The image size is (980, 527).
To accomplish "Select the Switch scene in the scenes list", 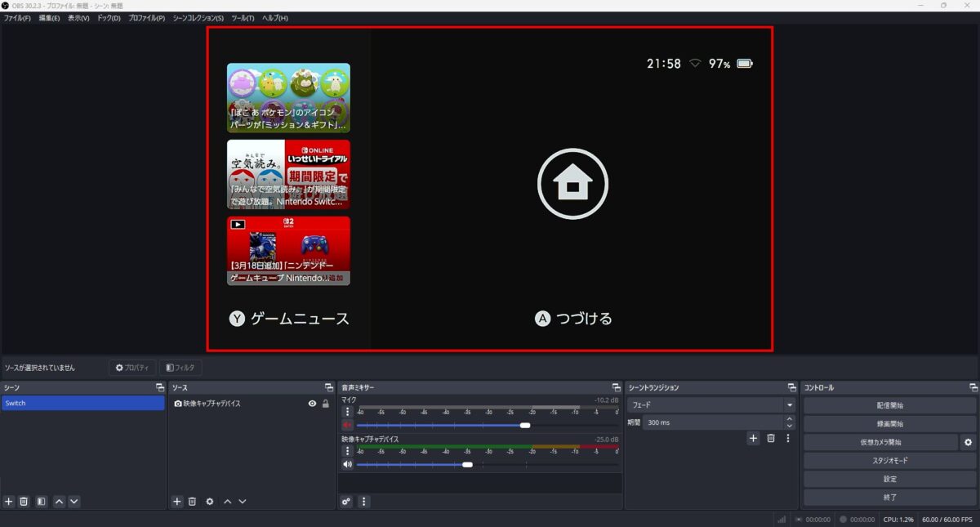I will [x=49, y=402].
